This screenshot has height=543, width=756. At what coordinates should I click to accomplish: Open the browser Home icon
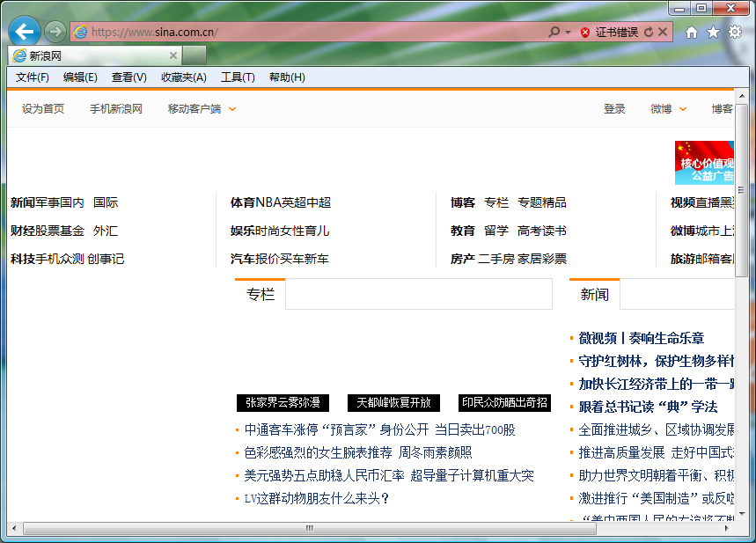692,33
